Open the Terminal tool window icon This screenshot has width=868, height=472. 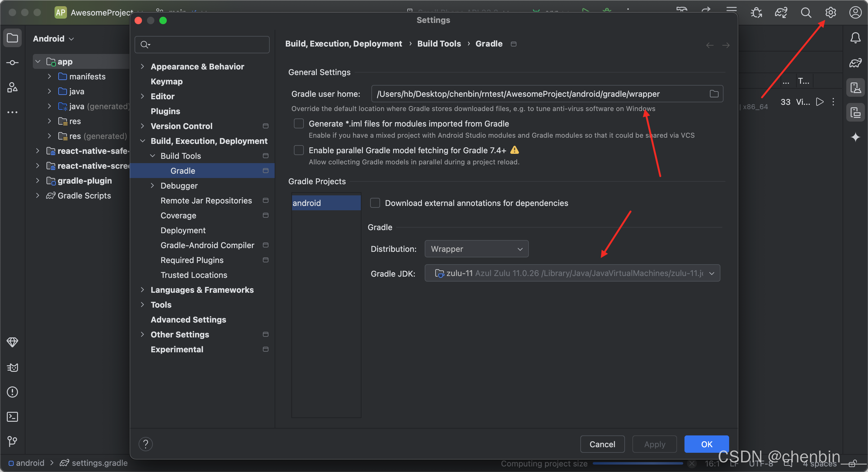12,417
